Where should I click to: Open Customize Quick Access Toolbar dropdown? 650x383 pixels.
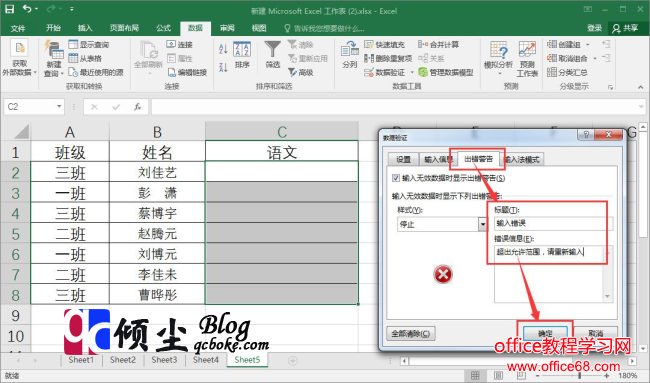click(x=72, y=9)
